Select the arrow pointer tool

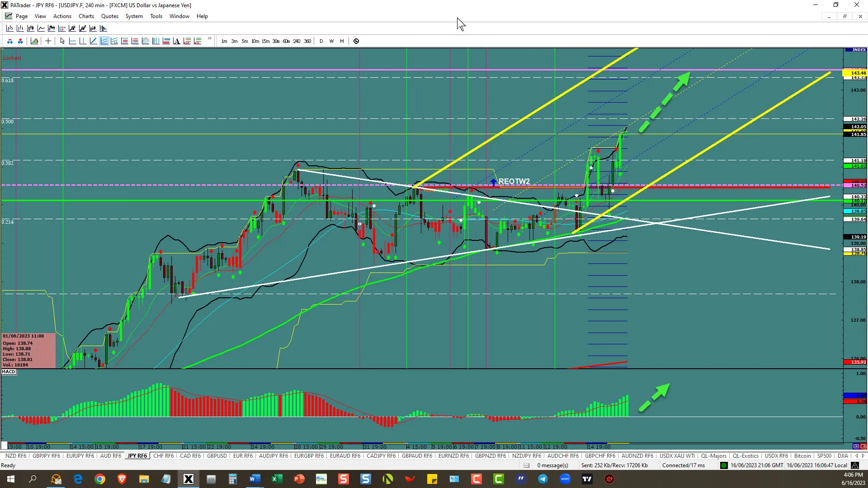coord(62,41)
